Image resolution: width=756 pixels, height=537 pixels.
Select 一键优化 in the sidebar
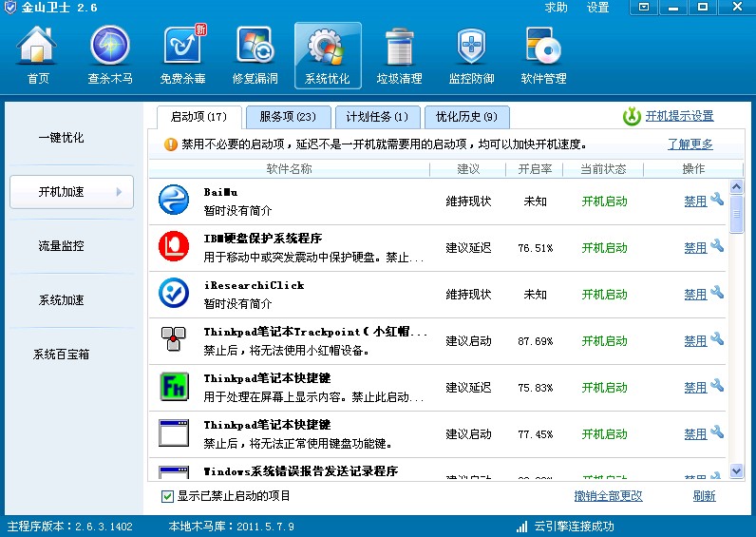(61, 138)
